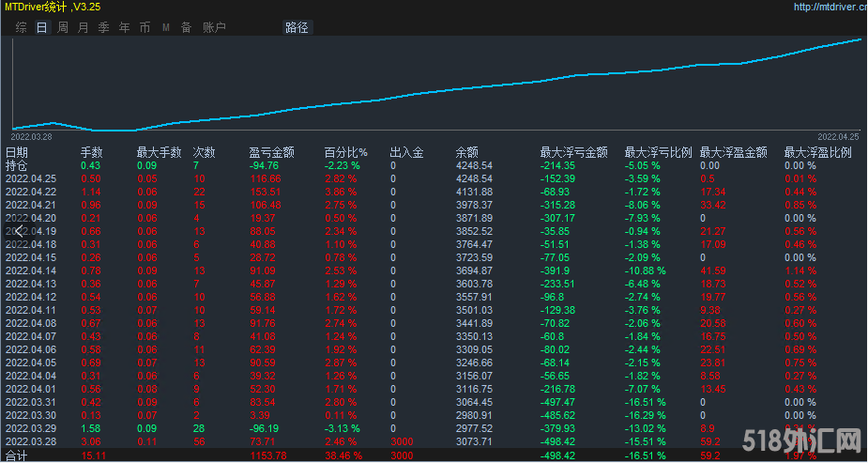Screen dimensions: 868x463
Task: Click profit value 153.51
Action: [266, 193]
